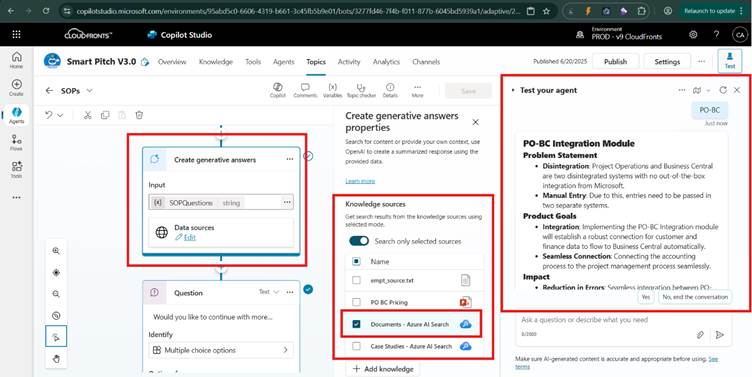752x377 pixels.
Task: Switch to the Activity tab
Action: 349,62
